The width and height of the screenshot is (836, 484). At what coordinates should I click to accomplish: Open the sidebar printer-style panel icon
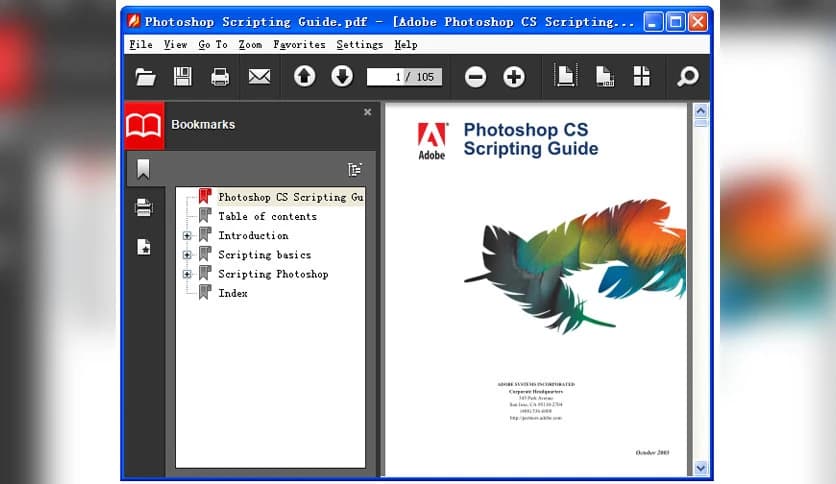(143, 207)
